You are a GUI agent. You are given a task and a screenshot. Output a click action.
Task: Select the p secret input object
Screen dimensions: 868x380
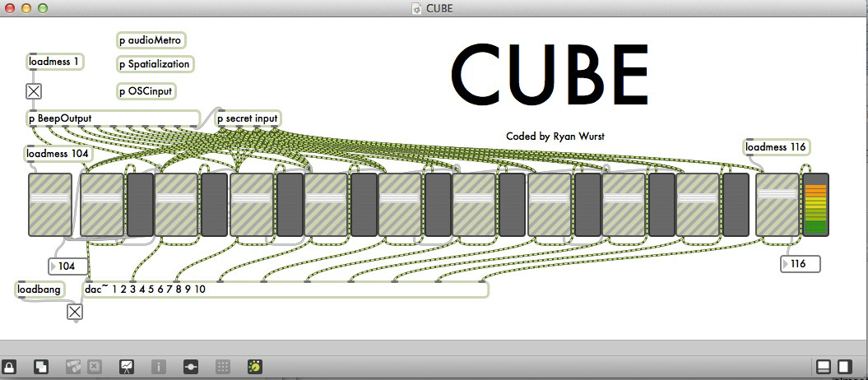pyautogui.click(x=248, y=118)
